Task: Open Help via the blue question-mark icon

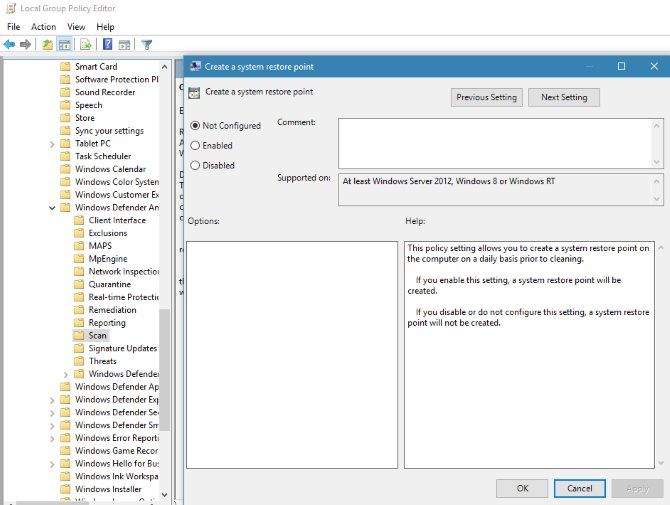Action: (107, 44)
